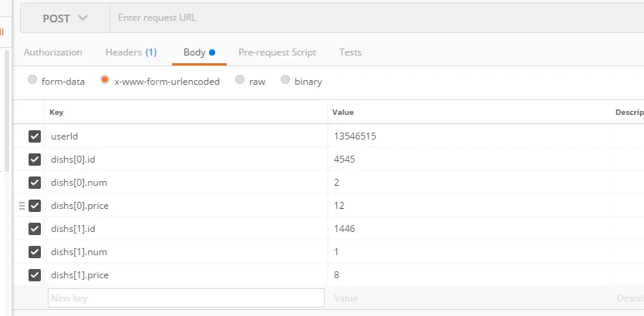Switch to the Tests tab
The width and height of the screenshot is (644, 316).
click(x=350, y=52)
